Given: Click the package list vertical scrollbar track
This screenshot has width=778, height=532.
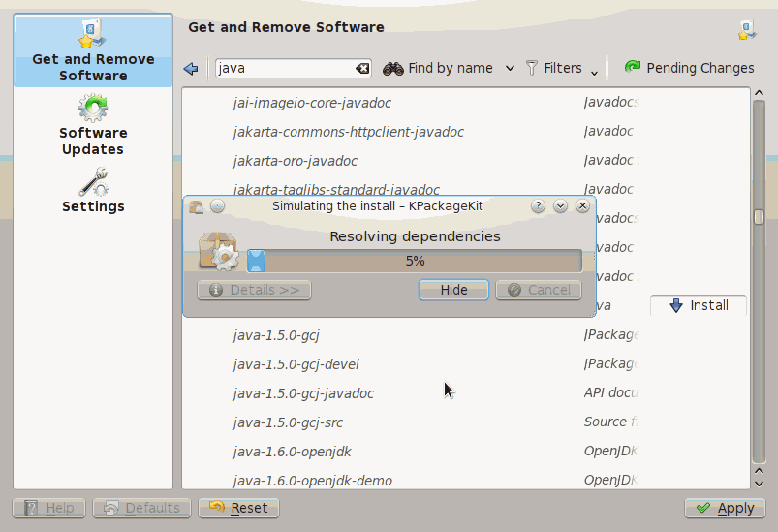Looking at the screenshot, I should point(759,281).
